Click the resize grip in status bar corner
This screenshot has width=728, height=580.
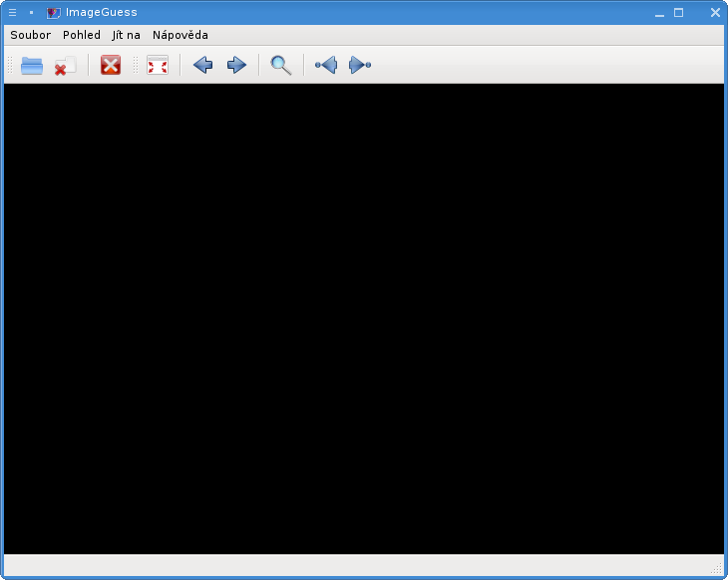[x=718, y=567]
